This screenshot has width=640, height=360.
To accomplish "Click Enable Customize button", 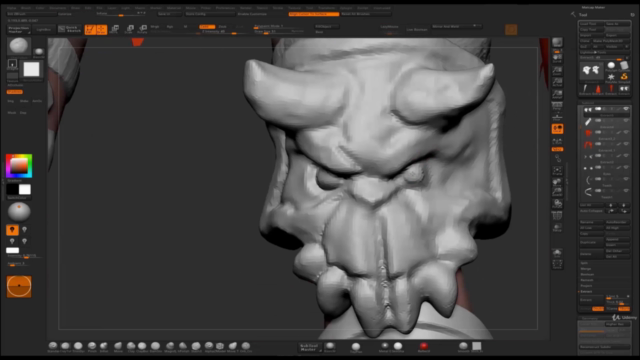I will (x=252, y=14).
